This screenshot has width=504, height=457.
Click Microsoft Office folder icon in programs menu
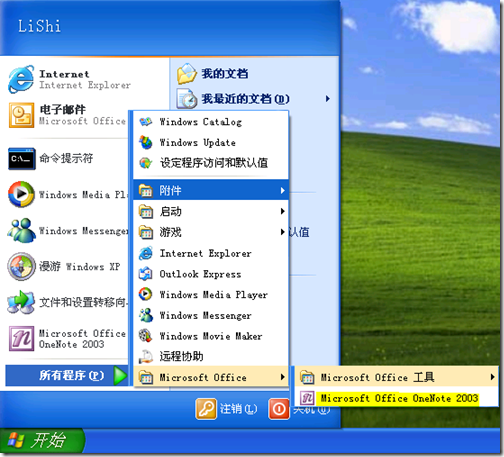point(146,377)
